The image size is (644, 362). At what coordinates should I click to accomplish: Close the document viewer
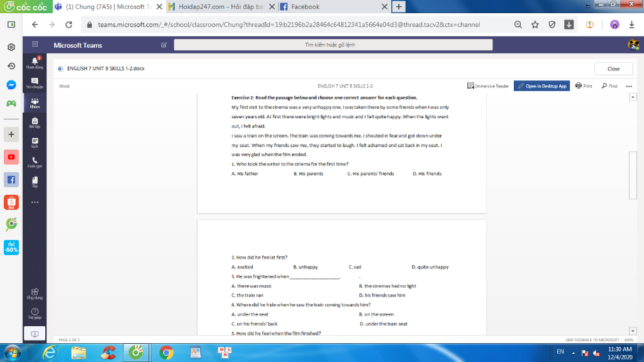click(613, 69)
